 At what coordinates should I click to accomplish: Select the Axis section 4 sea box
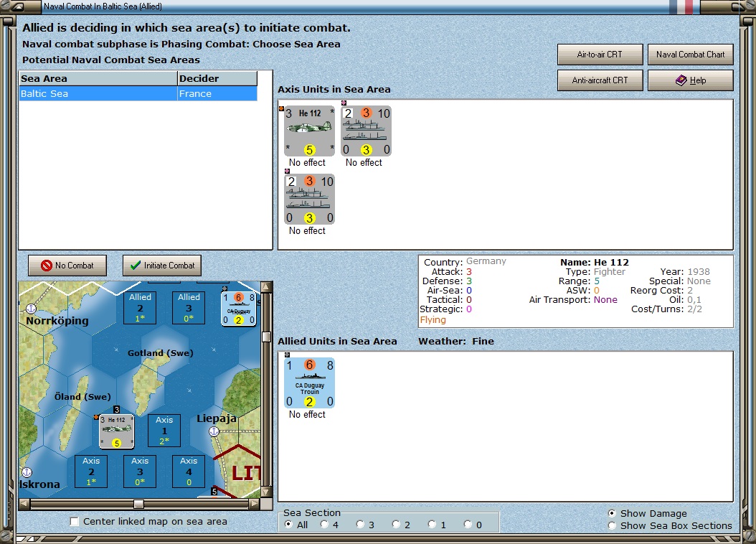pyautogui.click(x=189, y=472)
